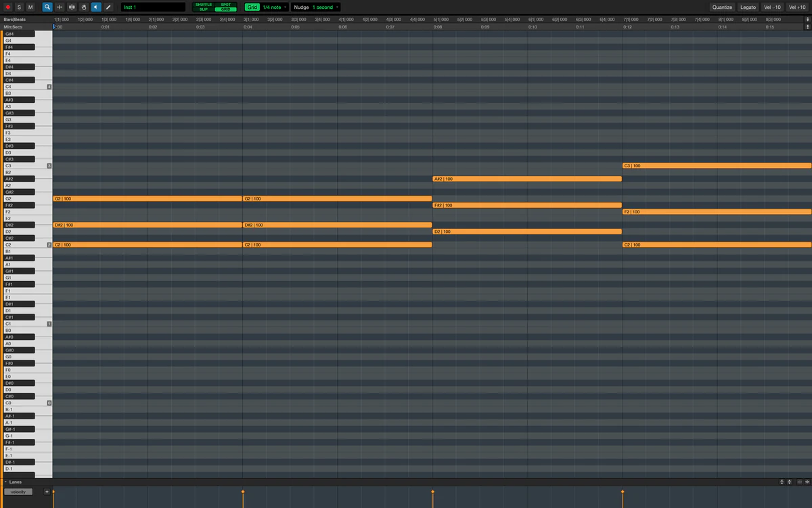Click the F#2 black piano key
Image resolution: width=812 pixels, height=508 pixels.
point(19,205)
